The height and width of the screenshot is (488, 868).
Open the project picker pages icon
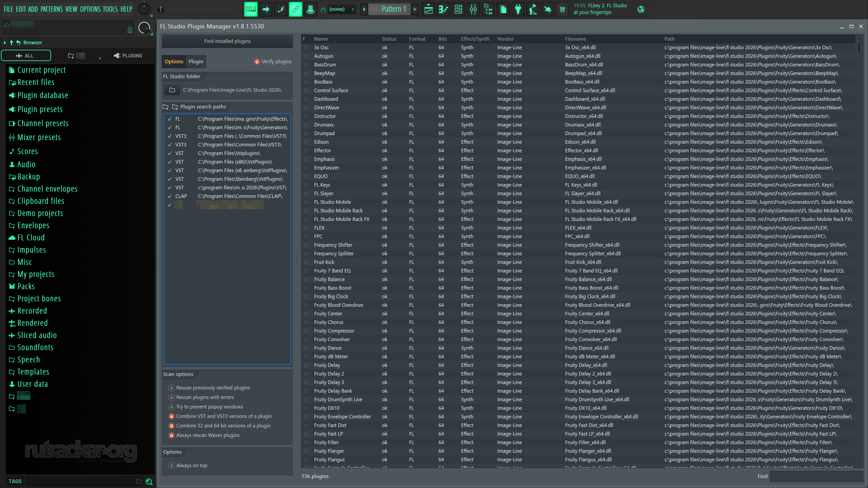pos(503,9)
